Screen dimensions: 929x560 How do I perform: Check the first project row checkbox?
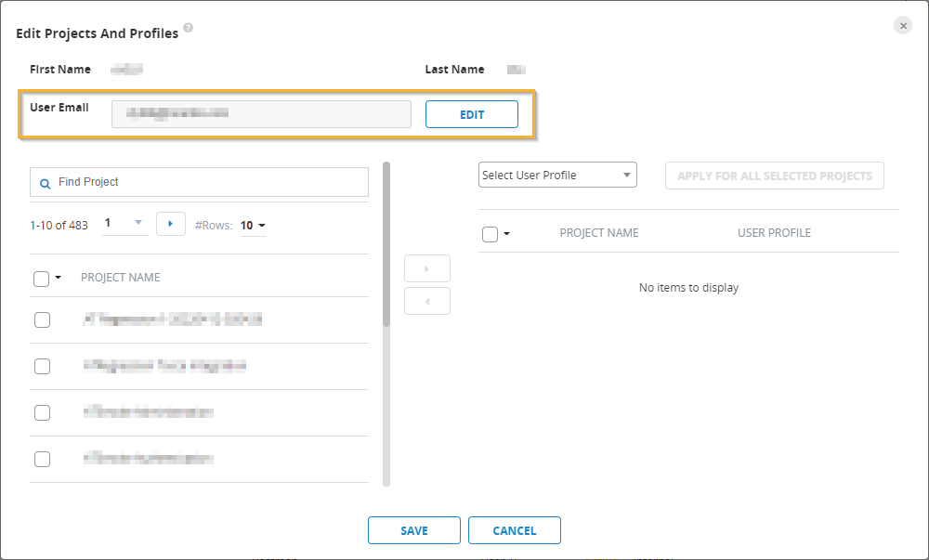[x=42, y=320]
